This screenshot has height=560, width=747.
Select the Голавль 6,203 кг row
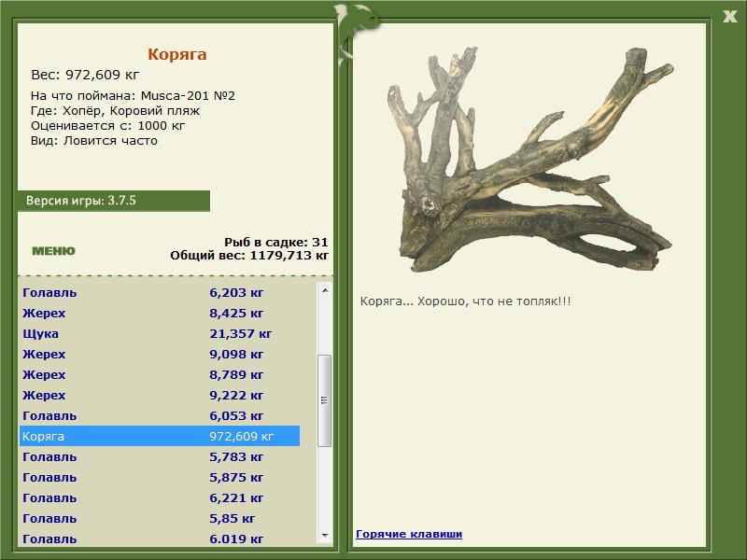click(x=159, y=292)
